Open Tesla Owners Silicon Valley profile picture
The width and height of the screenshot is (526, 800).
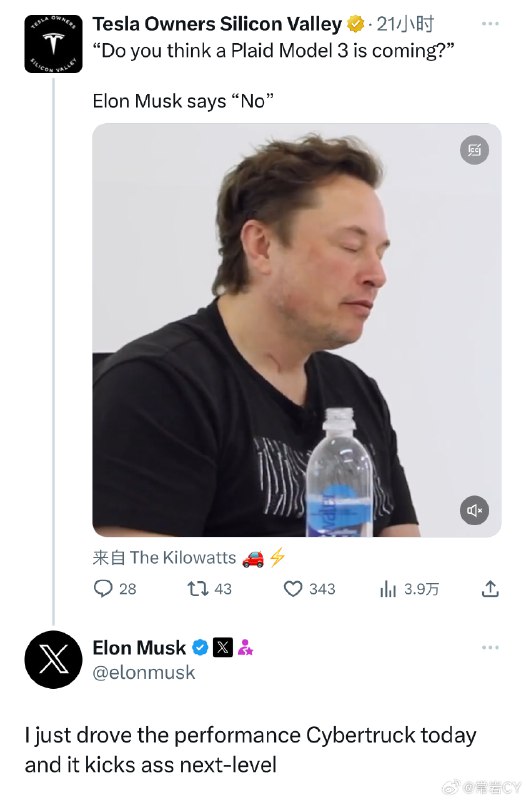point(53,44)
